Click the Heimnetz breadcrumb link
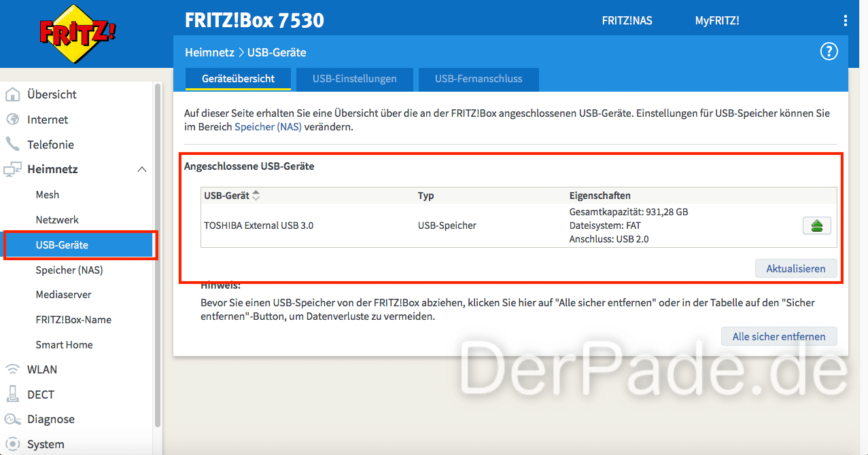The width and height of the screenshot is (868, 455). pos(209,52)
